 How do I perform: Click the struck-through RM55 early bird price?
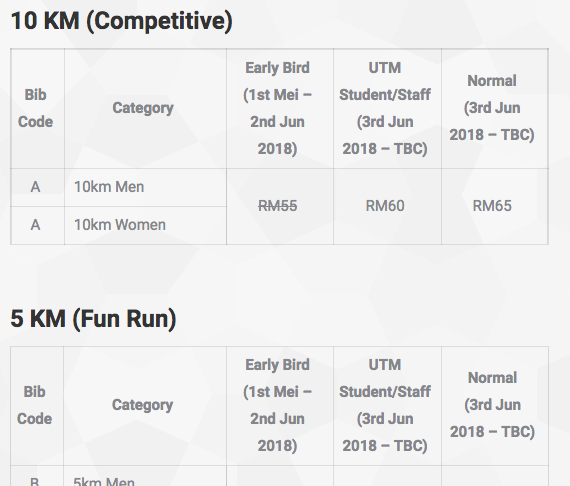click(x=278, y=206)
